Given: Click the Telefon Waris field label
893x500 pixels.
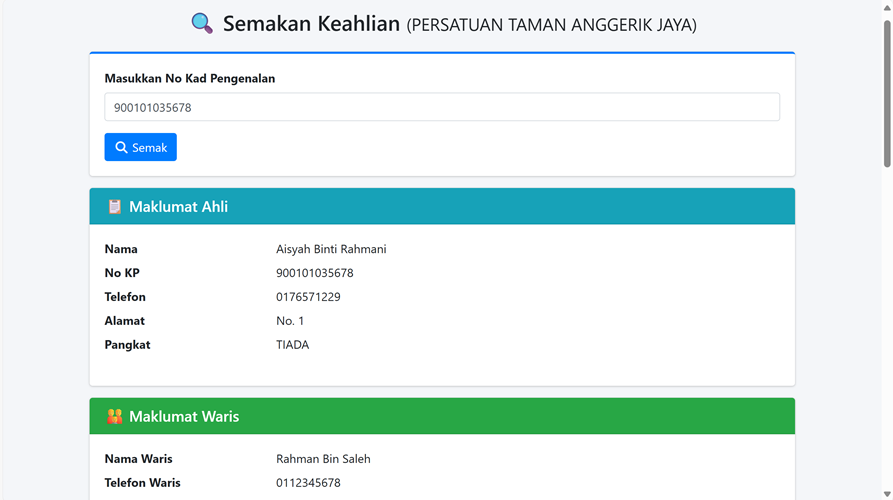Looking at the screenshot, I should (x=142, y=482).
